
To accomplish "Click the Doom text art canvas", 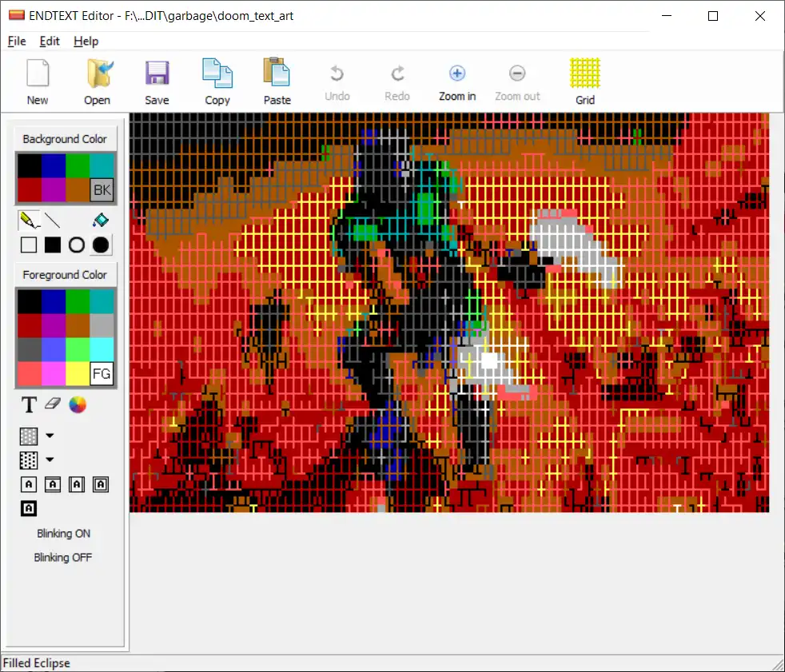I will click(449, 312).
